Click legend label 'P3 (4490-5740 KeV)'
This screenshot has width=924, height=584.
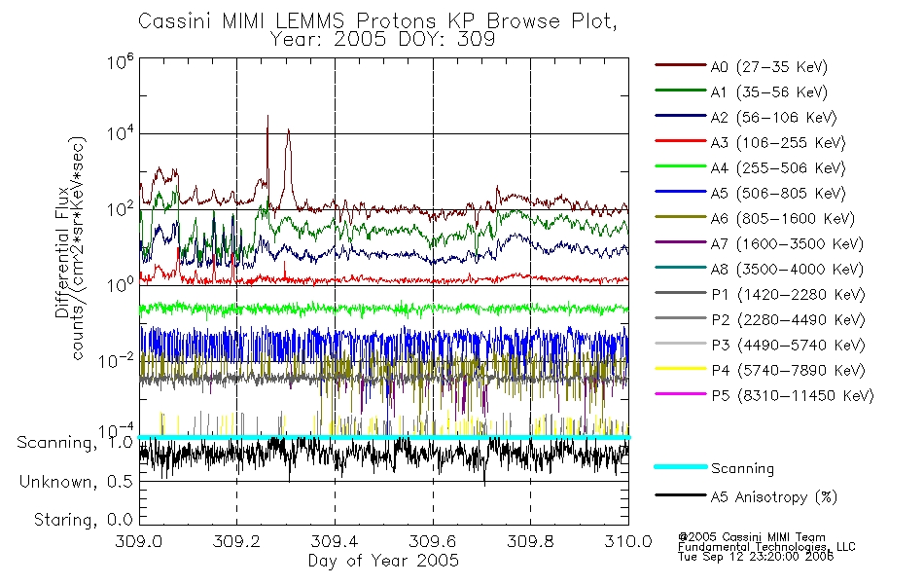788,346
